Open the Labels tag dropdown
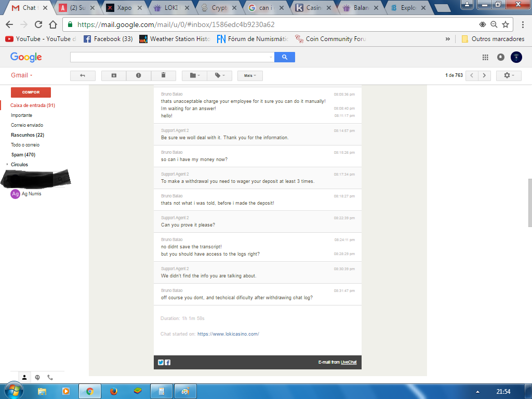Viewport: 532px width, 399px height. [x=220, y=76]
